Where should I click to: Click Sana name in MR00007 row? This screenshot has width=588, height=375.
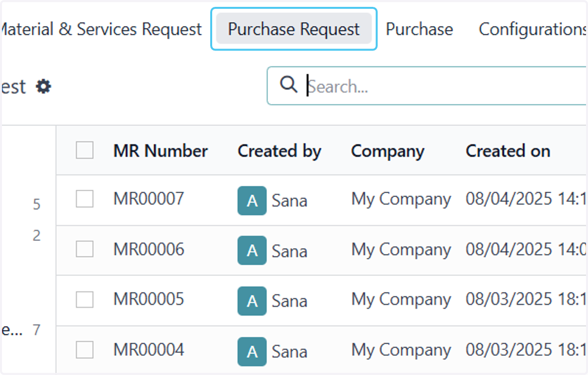pos(290,200)
